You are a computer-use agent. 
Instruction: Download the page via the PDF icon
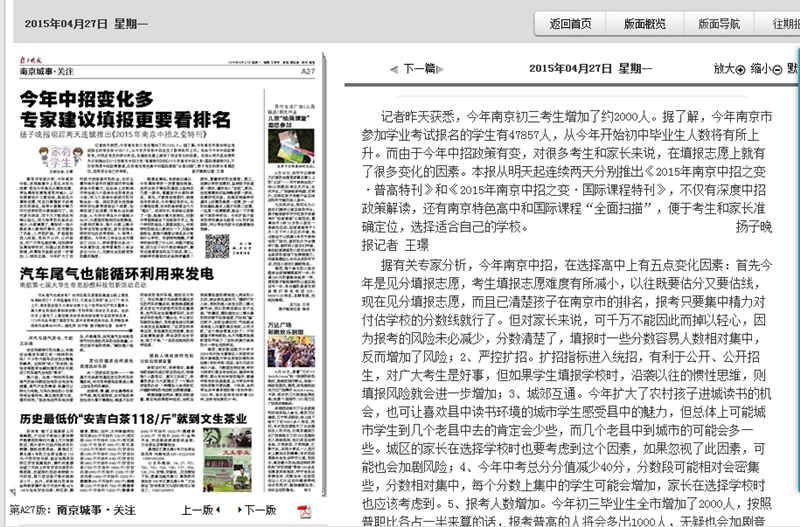[306, 510]
